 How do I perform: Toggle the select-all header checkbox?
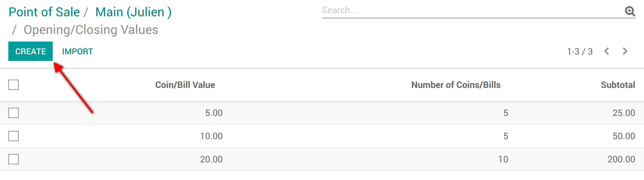pos(14,85)
